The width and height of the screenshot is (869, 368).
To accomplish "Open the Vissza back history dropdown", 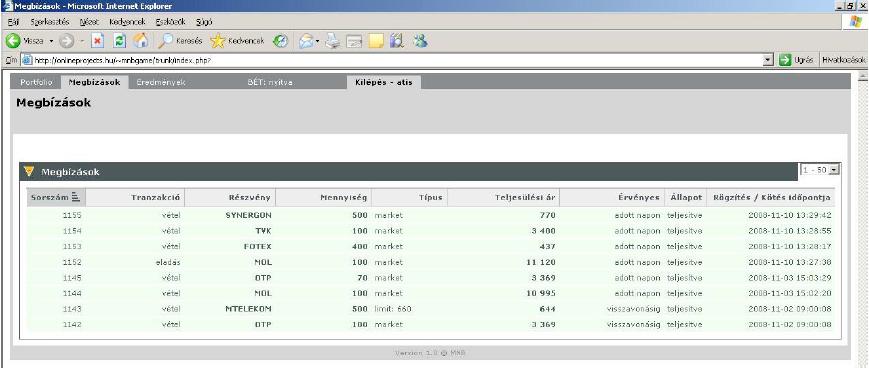I will pos(52,42).
